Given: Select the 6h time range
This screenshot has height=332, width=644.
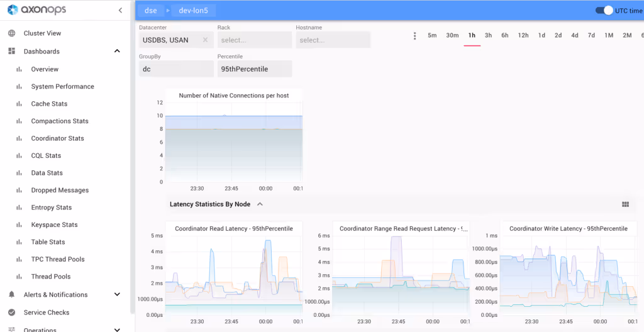Looking at the screenshot, I should click(x=505, y=36).
